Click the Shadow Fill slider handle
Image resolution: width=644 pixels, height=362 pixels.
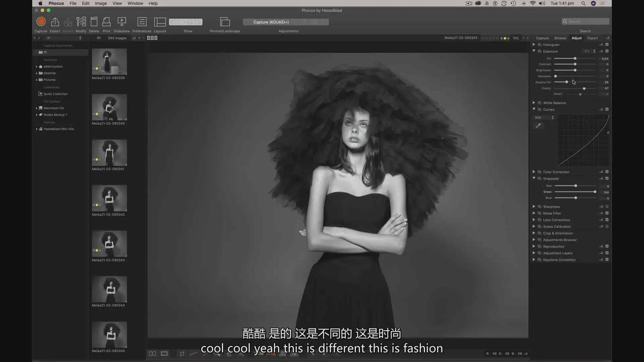tap(567, 82)
